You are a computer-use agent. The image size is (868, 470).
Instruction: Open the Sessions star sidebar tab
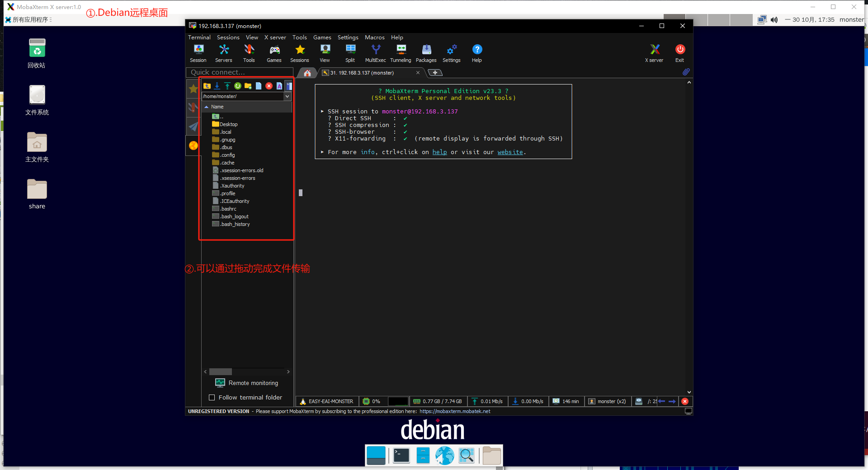(193, 89)
